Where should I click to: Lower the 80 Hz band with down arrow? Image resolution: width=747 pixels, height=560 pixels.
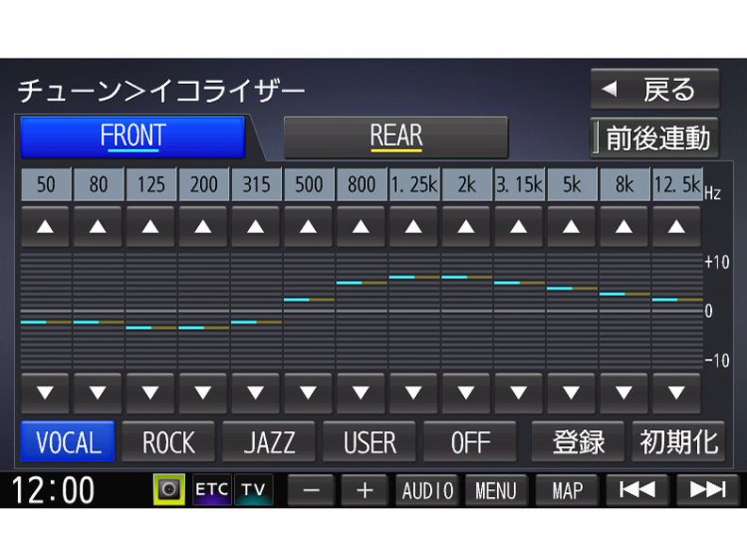coord(98,393)
